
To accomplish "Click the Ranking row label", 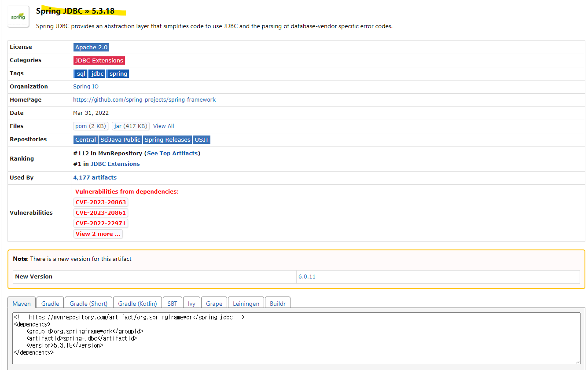I will 22,159.
